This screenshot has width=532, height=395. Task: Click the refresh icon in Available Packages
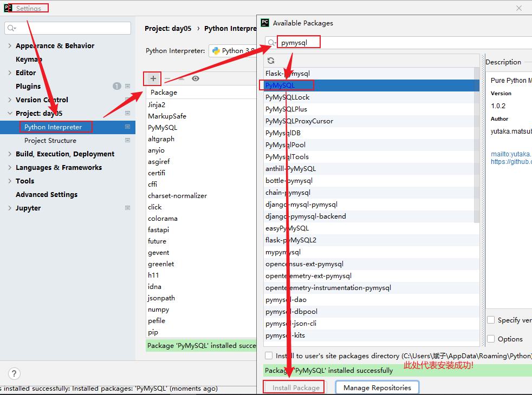click(271, 61)
